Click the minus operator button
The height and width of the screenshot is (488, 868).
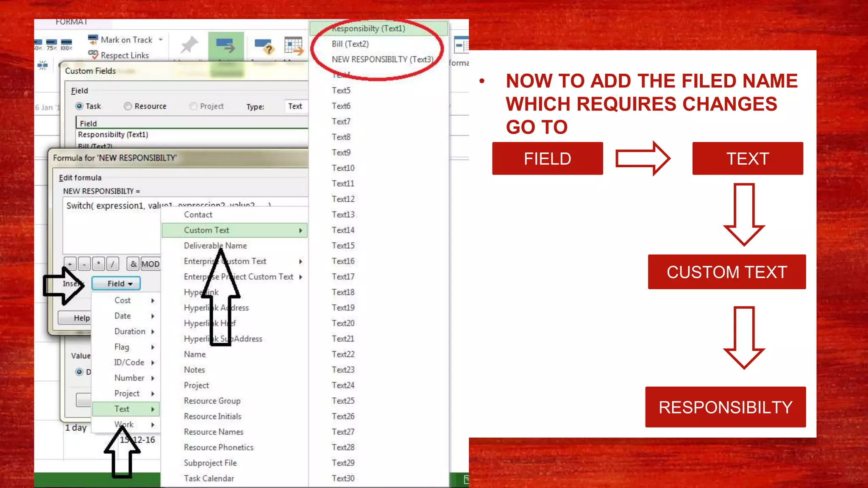(x=84, y=264)
